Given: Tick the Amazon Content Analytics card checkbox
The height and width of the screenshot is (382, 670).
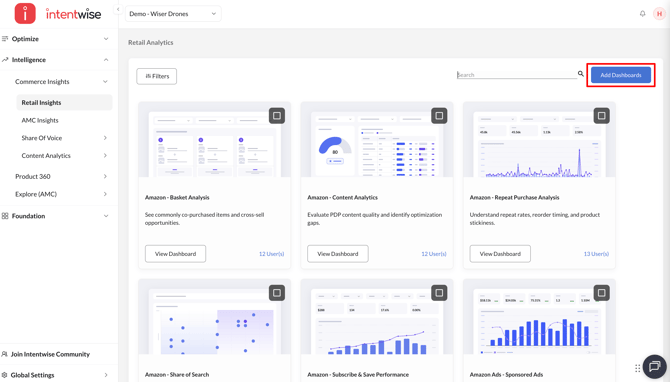Looking at the screenshot, I should pyautogui.click(x=439, y=115).
